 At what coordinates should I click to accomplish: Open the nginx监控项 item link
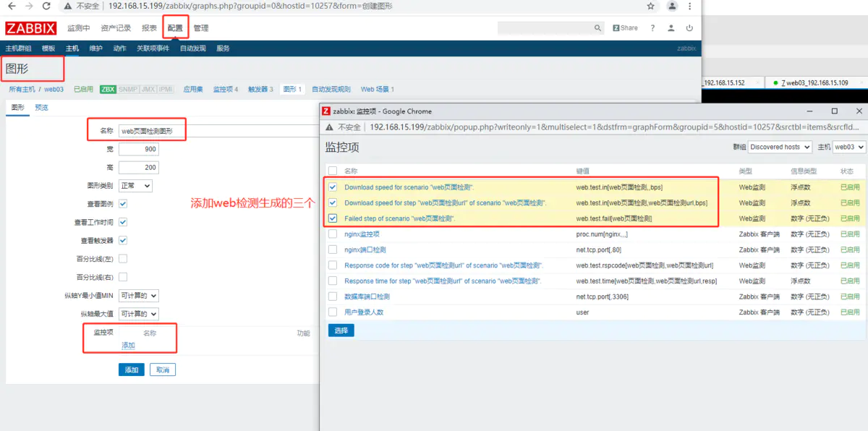pos(362,234)
